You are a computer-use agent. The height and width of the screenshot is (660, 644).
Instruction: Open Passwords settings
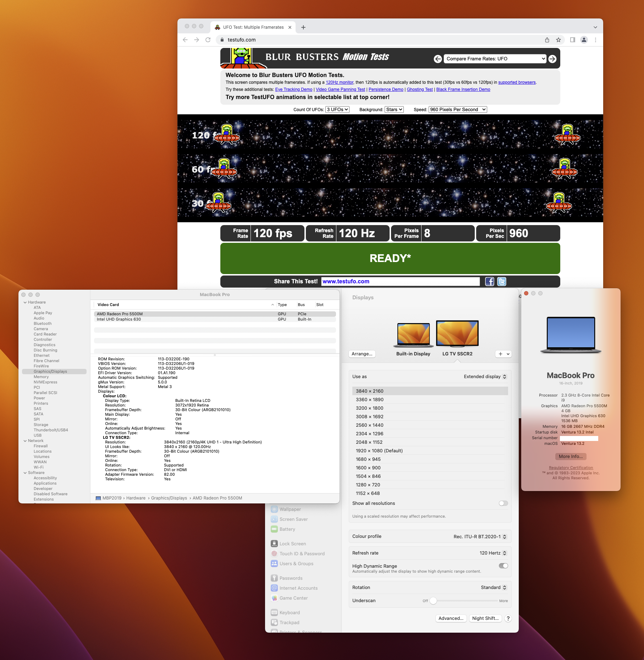coord(287,578)
